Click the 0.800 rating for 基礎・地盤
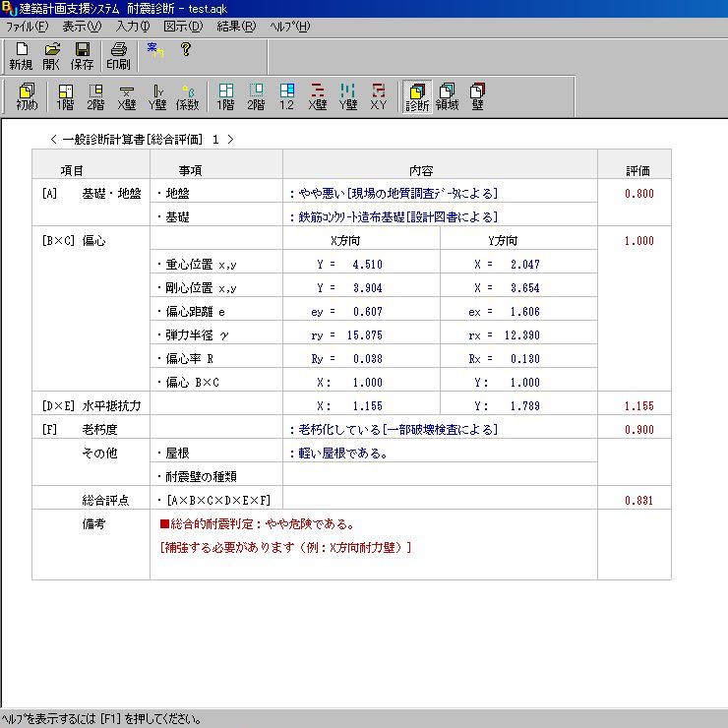The image size is (728, 728). click(x=638, y=194)
